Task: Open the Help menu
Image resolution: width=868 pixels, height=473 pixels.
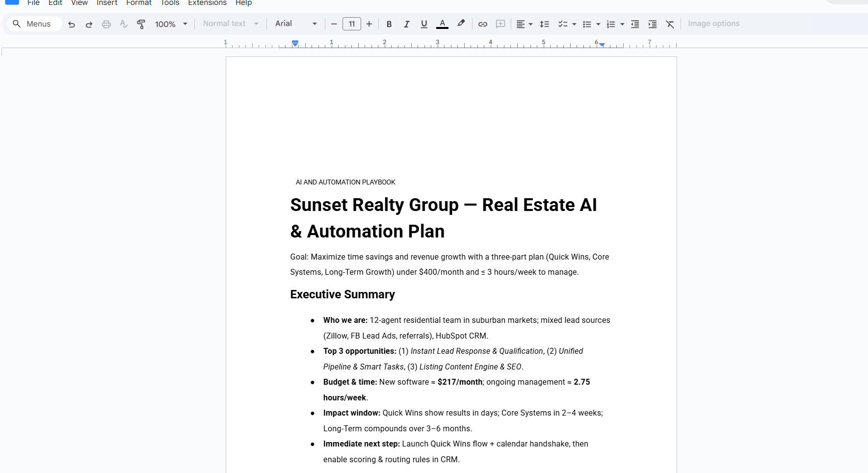Action: coord(243,3)
